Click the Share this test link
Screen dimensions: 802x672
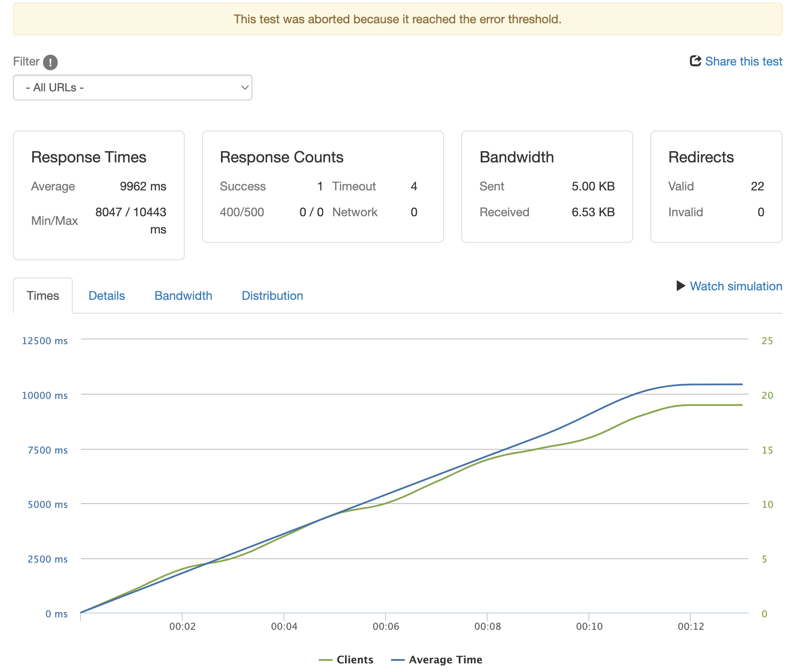(743, 62)
